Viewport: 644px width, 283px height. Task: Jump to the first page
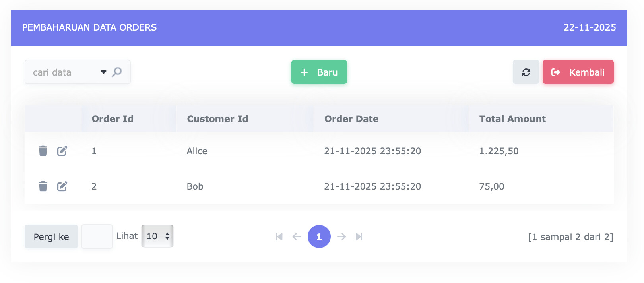[x=279, y=237]
